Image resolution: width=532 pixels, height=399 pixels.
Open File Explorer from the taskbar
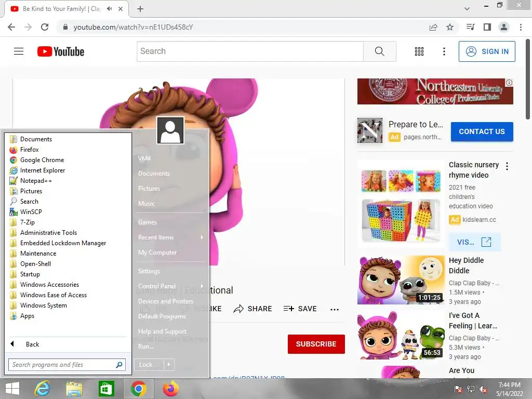(x=74, y=389)
